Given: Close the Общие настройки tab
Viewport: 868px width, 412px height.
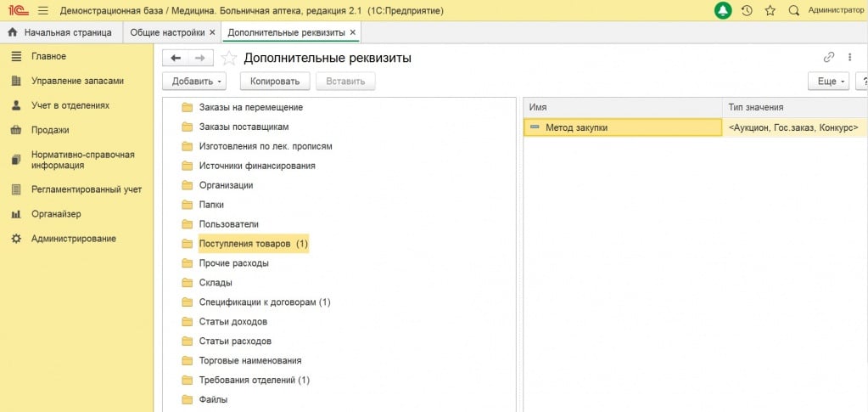Looking at the screenshot, I should tap(212, 32).
